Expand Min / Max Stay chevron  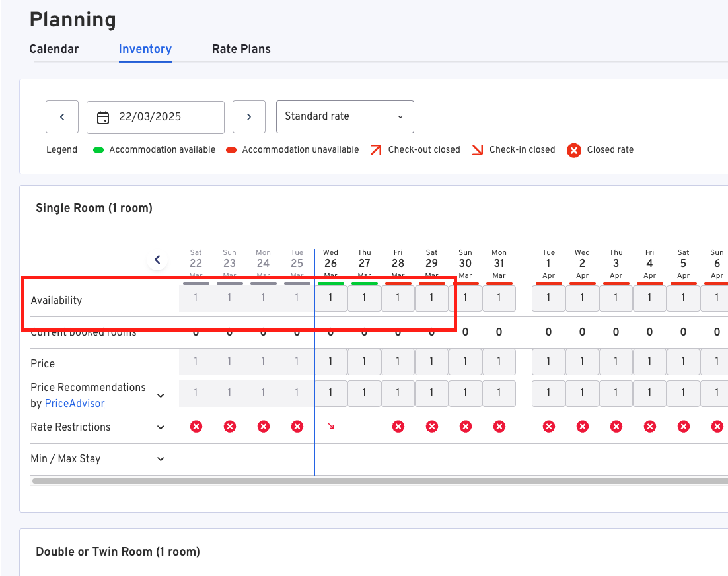pyautogui.click(x=161, y=459)
